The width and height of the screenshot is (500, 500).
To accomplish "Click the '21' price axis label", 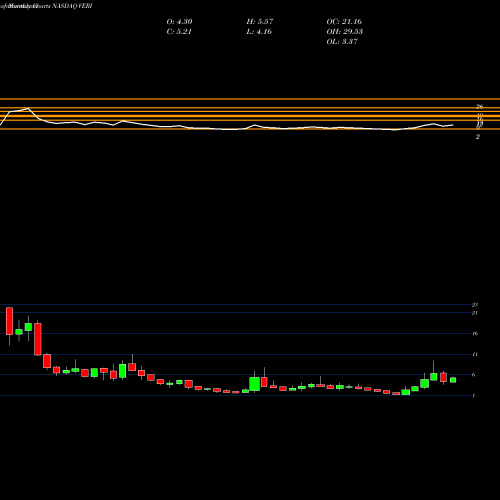I will click(475, 313).
